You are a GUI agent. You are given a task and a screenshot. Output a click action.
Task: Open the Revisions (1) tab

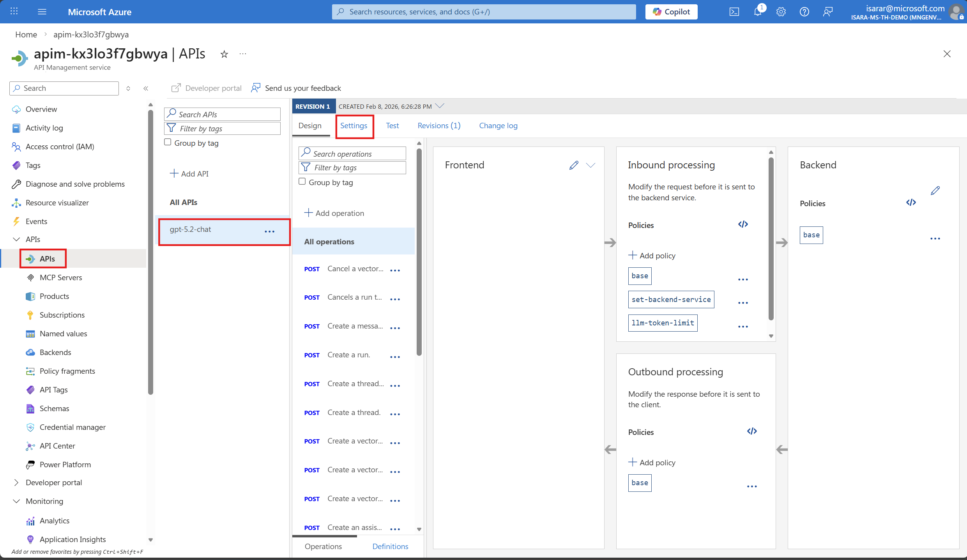439,125
